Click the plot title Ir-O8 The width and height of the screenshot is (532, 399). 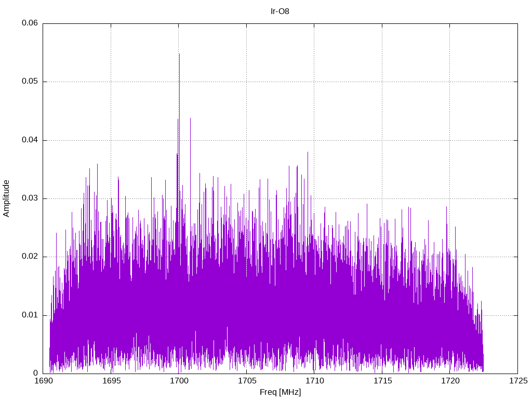[280, 11]
